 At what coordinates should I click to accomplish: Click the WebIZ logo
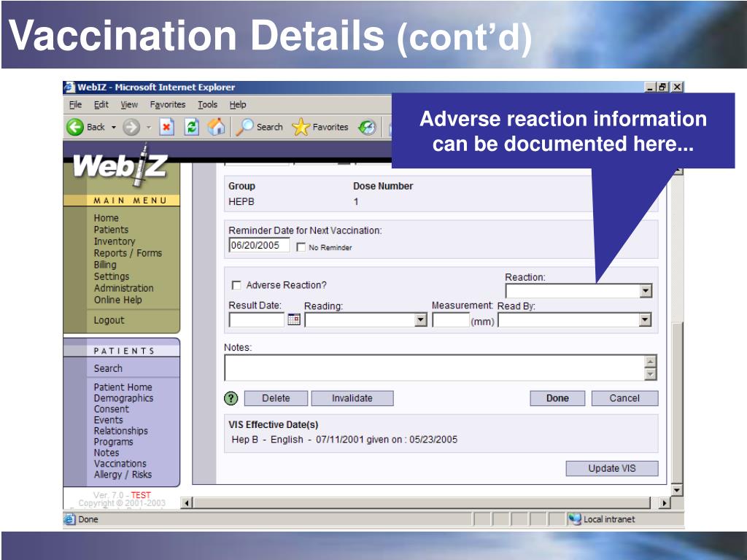coord(120,166)
